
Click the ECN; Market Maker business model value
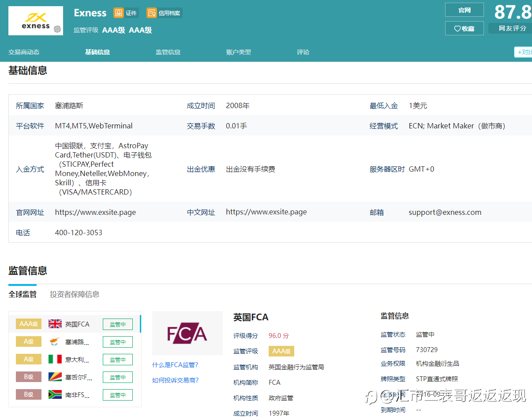click(x=457, y=126)
